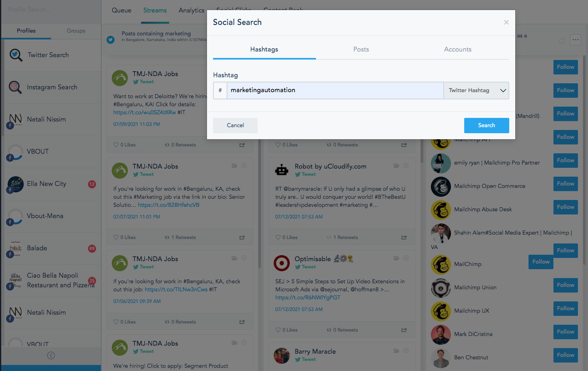The height and width of the screenshot is (371, 588).
Task: Switch to the Accounts tab
Action: coord(458,49)
